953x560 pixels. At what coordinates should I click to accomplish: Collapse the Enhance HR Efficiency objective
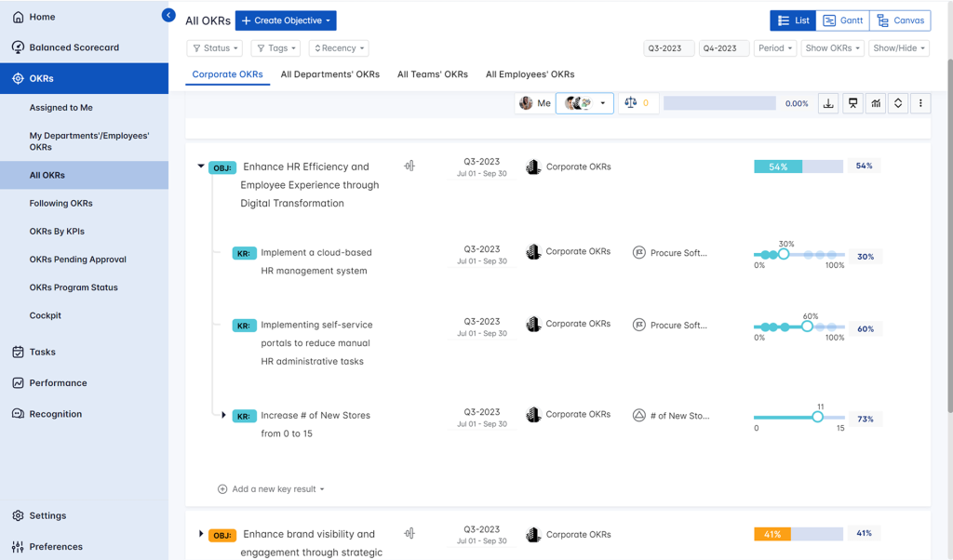click(201, 167)
